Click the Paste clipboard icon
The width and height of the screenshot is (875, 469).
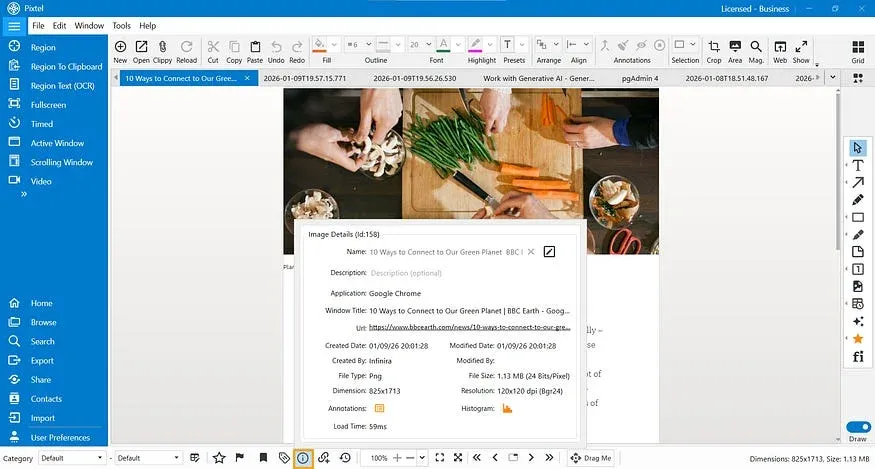coord(255,46)
